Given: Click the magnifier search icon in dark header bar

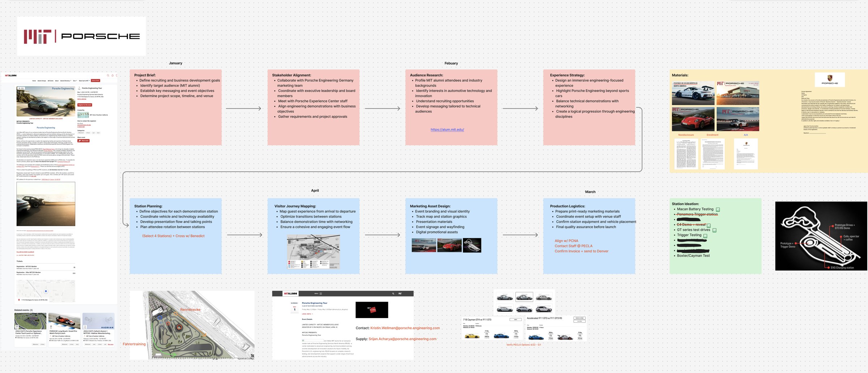Looking at the screenshot, I should coord(393,294).
